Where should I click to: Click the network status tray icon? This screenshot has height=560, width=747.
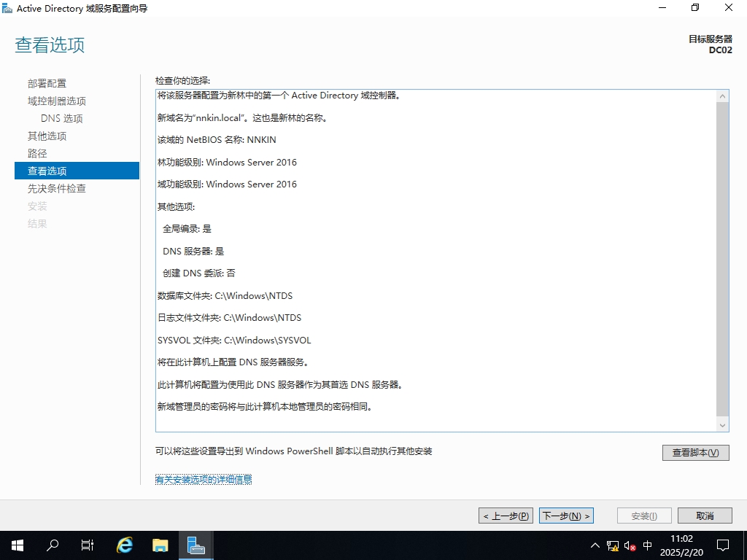coord(613,545)
